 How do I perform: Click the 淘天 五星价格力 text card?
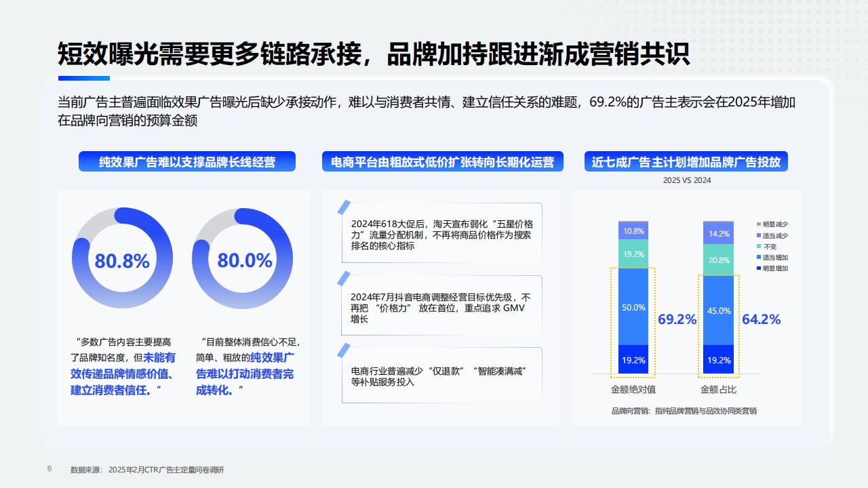pyautogui.click(x=441, y=233)
